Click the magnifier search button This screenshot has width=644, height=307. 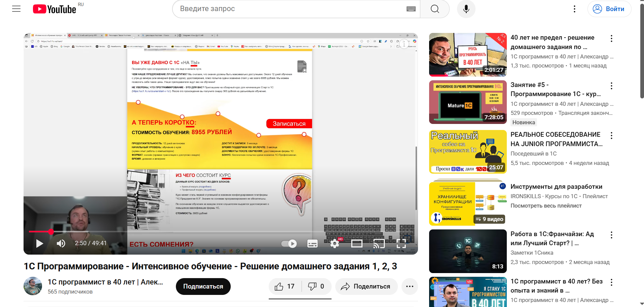point(435,9)
